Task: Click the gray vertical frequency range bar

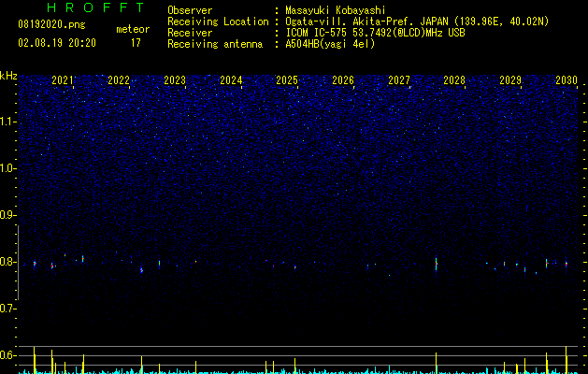Action: click(19, 262)
